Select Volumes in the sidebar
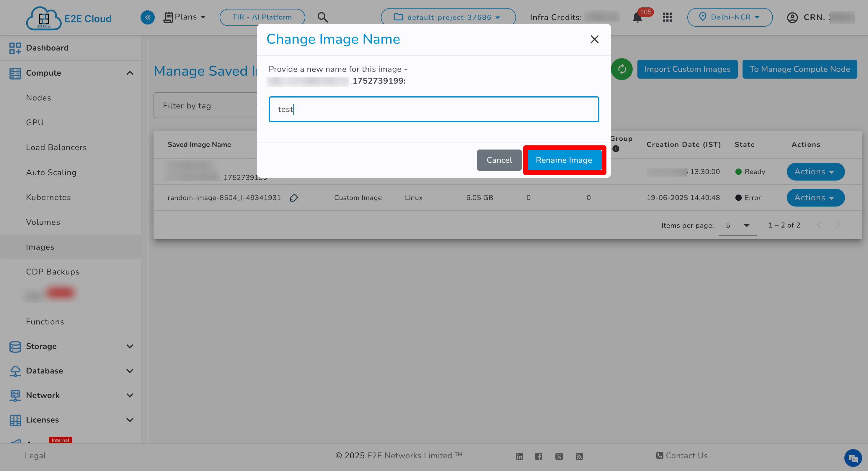Screen dimensions: 868x471 point(43,222)
